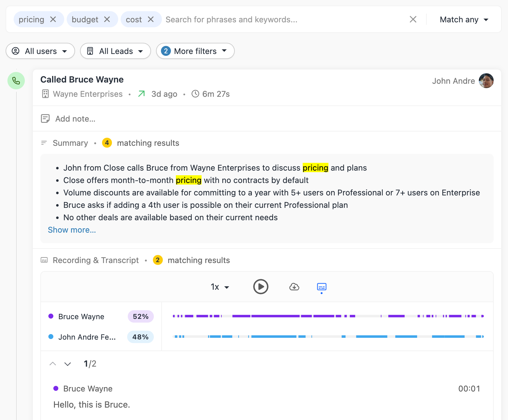This screenshot has height=420, width=508.
Task: Play the call recording
Action: coord(261,287)
